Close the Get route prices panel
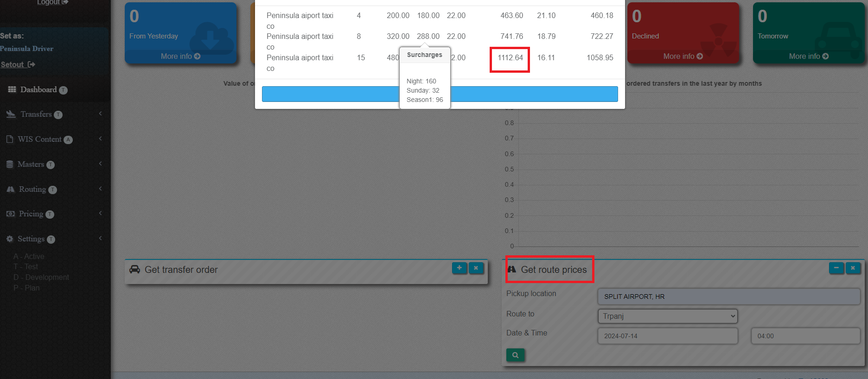The width and height of the screenshot is (868, 379). 853,268
